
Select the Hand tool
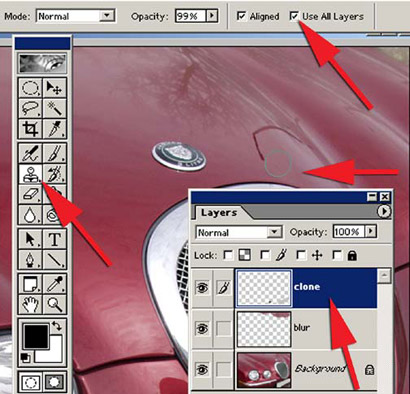tap(30, 304)
